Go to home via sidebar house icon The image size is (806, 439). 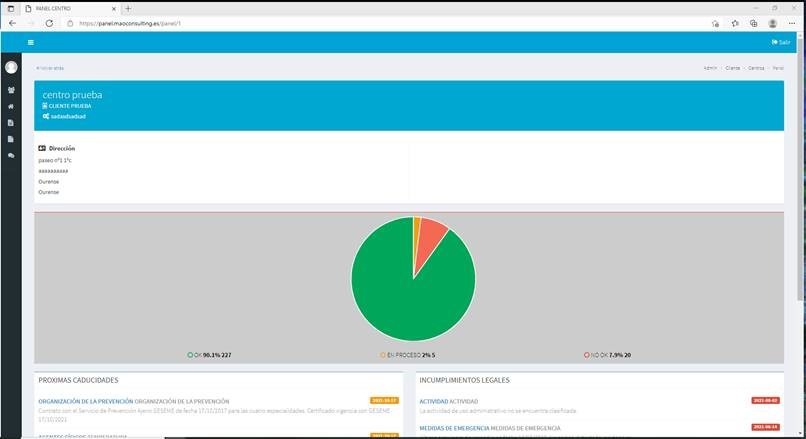pyautogui.click(x=11, y=106)
